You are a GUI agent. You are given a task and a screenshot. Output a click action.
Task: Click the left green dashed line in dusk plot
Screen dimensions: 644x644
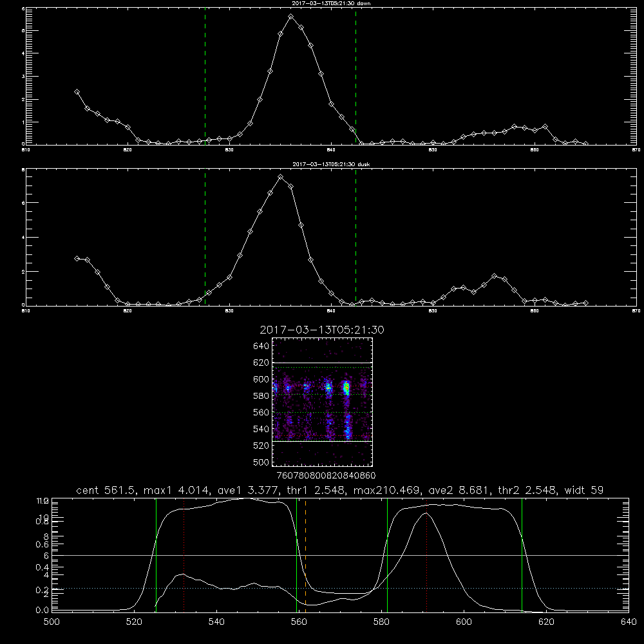(205, 237)
